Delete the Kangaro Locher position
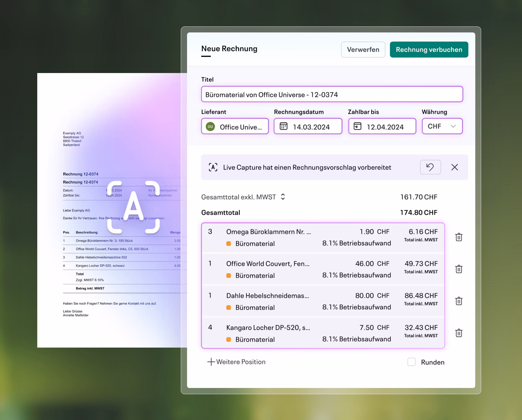The height and width of the screenshot is (420, 522). [x=459, y=333]
